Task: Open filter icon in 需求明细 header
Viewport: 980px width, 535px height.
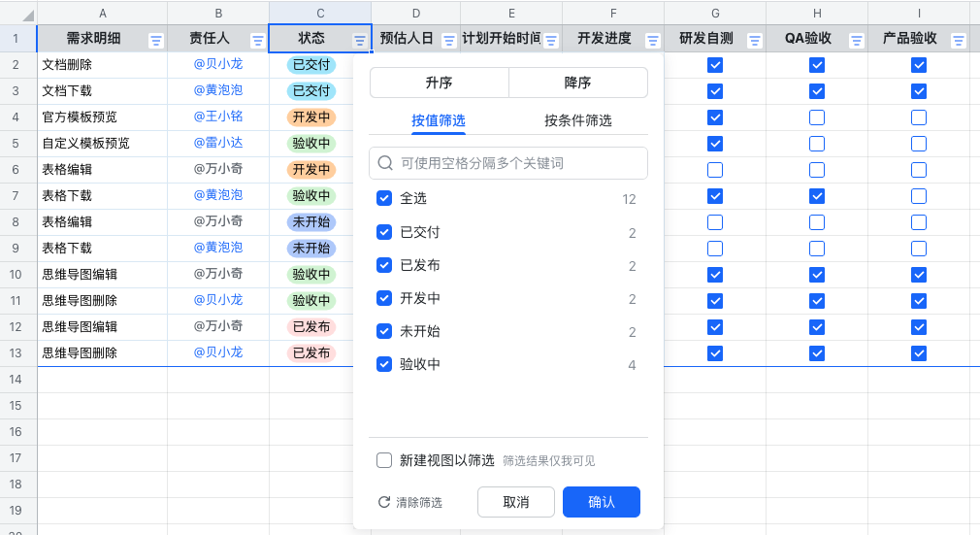Action: click(155, 41)
